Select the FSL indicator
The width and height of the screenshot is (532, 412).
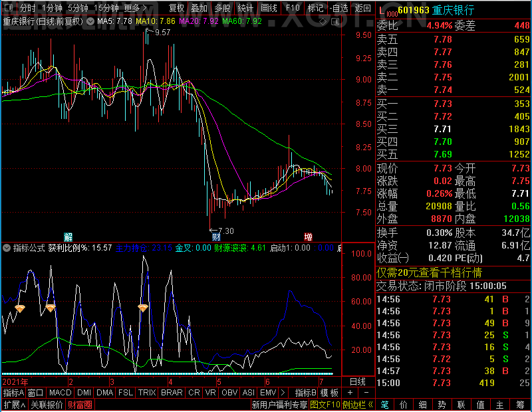[126, 393]
